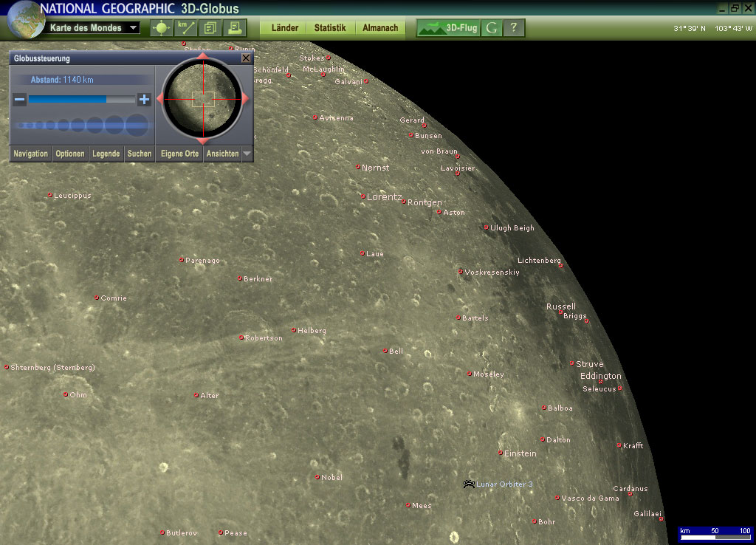This screenshot has height=545, width=756.
Task: Select the Balboa crater label
Action: point(560,408)
